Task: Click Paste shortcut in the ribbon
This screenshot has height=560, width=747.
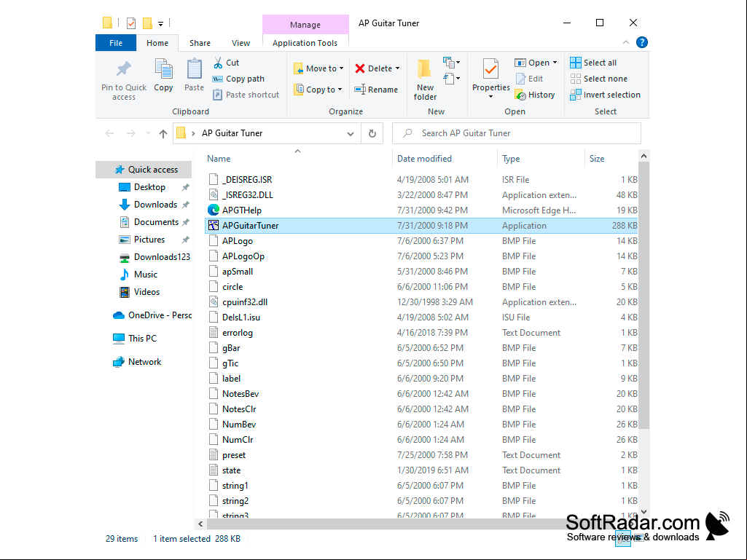Action: 246,95
